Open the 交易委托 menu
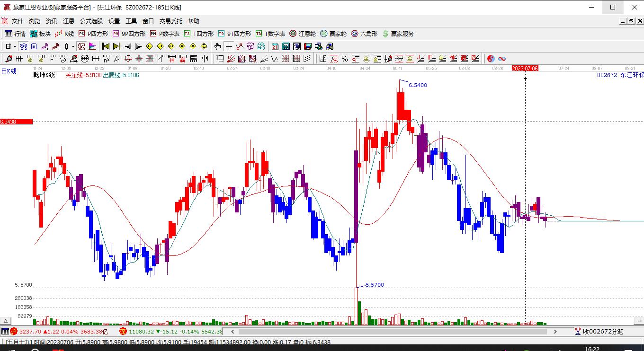The image size is (644, 351). click(170, 21)
